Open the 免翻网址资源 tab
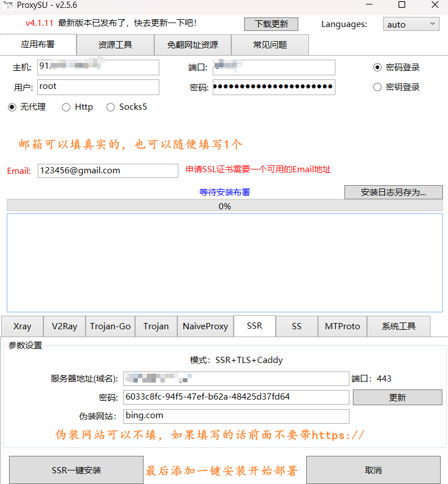This screenshot has height=484, width=448. tap(192, 45)
